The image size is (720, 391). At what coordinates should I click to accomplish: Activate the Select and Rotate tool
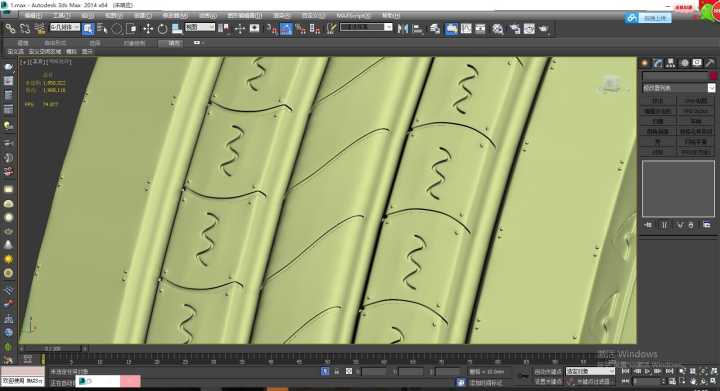click(162, 29)
